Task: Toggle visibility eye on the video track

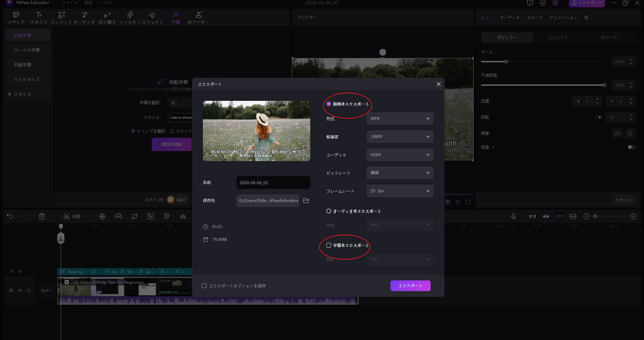Action: 20,290
